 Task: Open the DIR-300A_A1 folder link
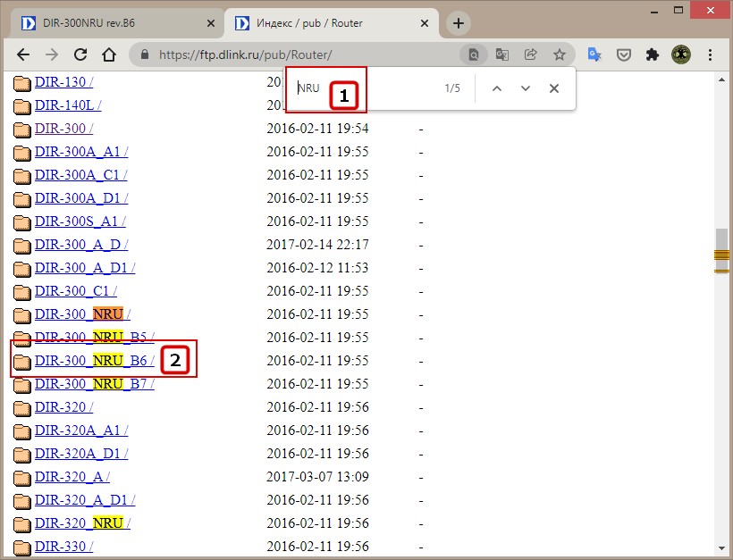pos(81,152)
